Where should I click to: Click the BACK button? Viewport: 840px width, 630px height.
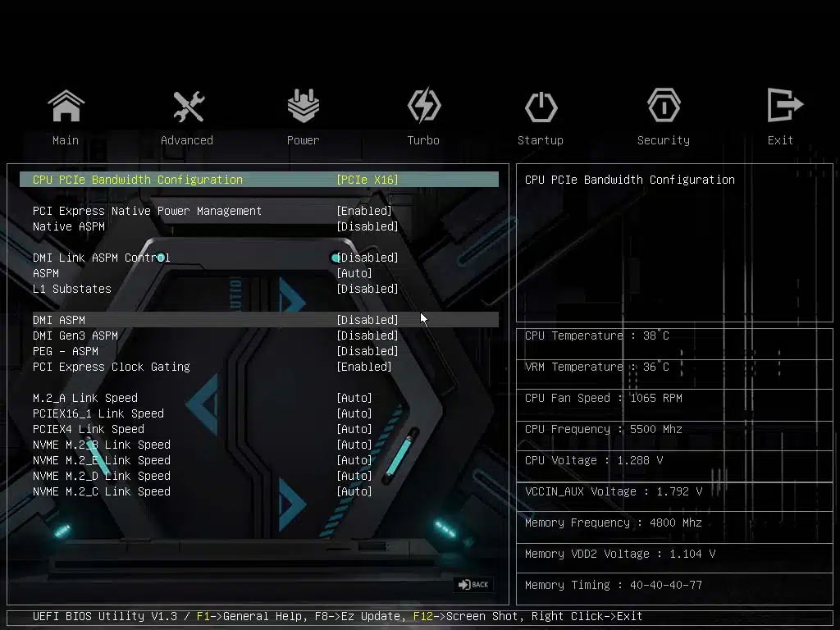pyautogui.click(x=473, y=584)
